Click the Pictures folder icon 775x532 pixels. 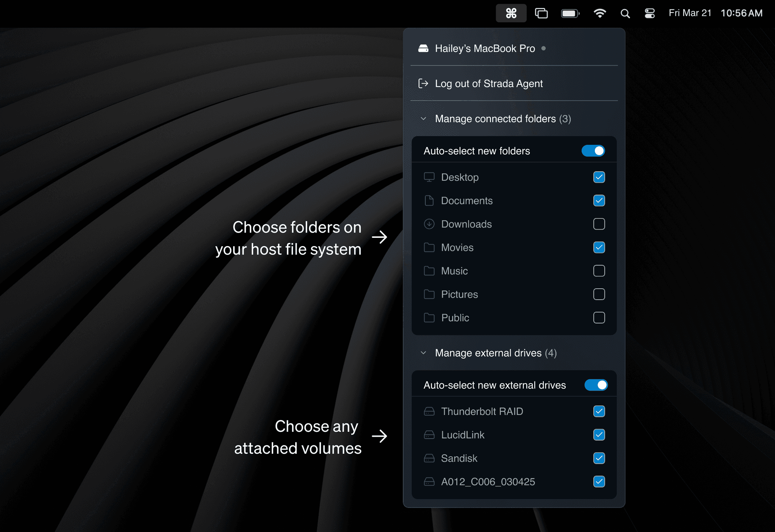coord(429,294)
